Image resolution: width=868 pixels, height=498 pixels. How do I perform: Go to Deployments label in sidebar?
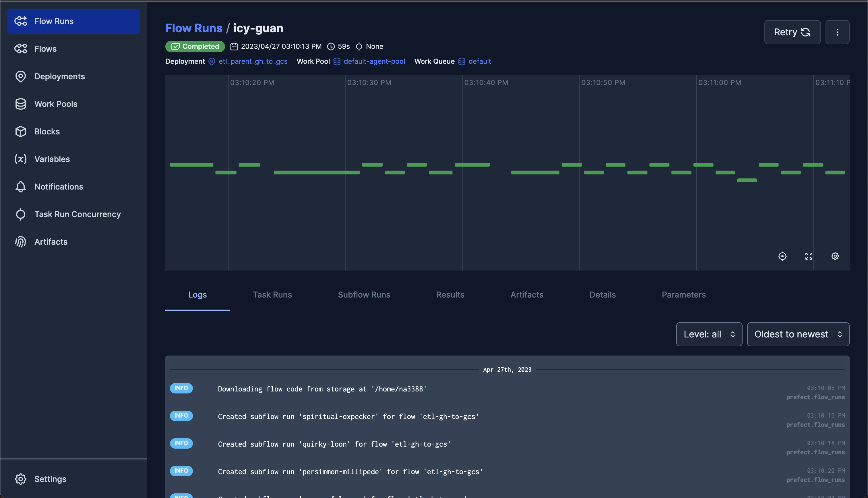(59, 76)
